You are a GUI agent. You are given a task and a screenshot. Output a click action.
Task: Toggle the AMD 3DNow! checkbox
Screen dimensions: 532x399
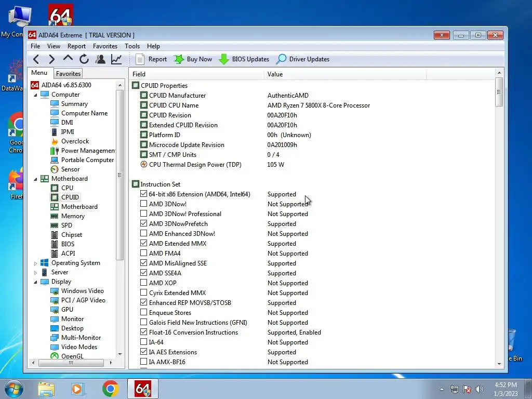tap(143, 204)
